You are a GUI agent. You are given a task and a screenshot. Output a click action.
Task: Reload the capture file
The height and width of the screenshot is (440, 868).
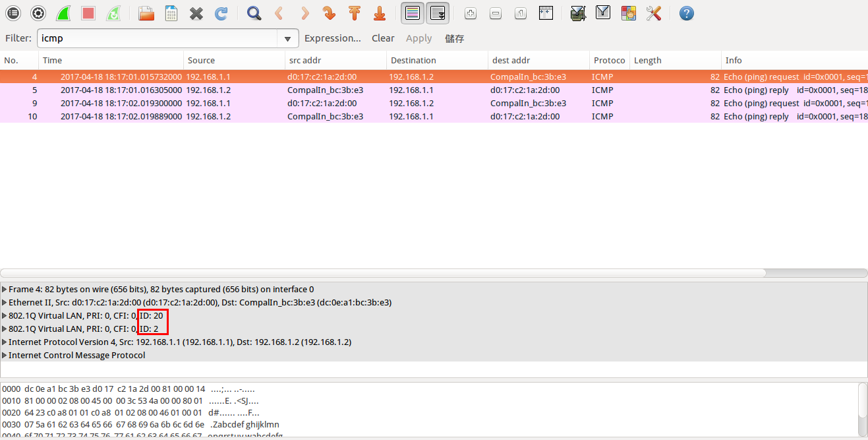(221, 13)
